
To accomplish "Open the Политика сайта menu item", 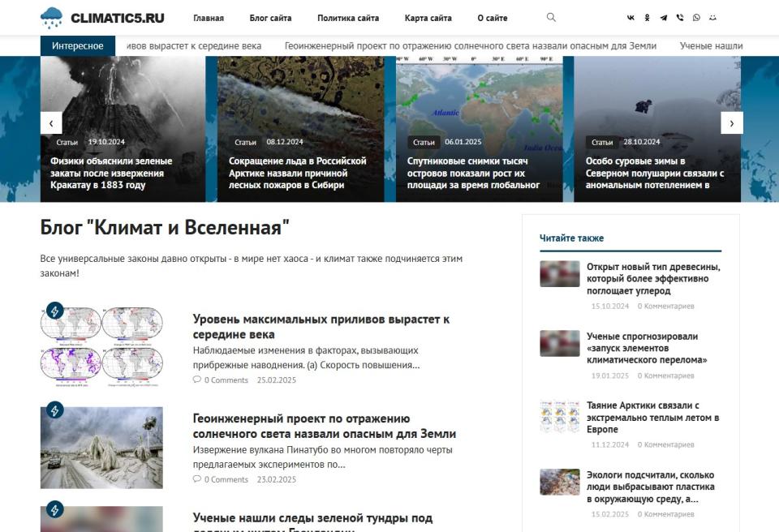I will coord(348,18).
